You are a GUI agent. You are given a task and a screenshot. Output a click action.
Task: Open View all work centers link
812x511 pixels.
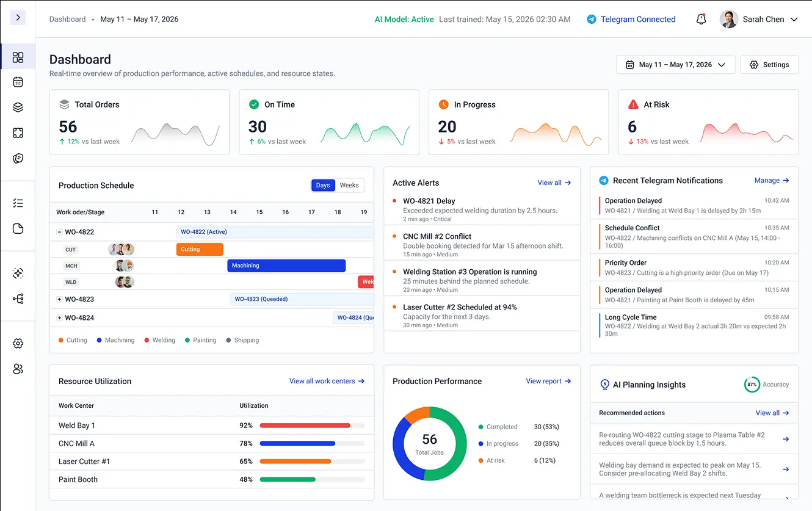(327, 381)
